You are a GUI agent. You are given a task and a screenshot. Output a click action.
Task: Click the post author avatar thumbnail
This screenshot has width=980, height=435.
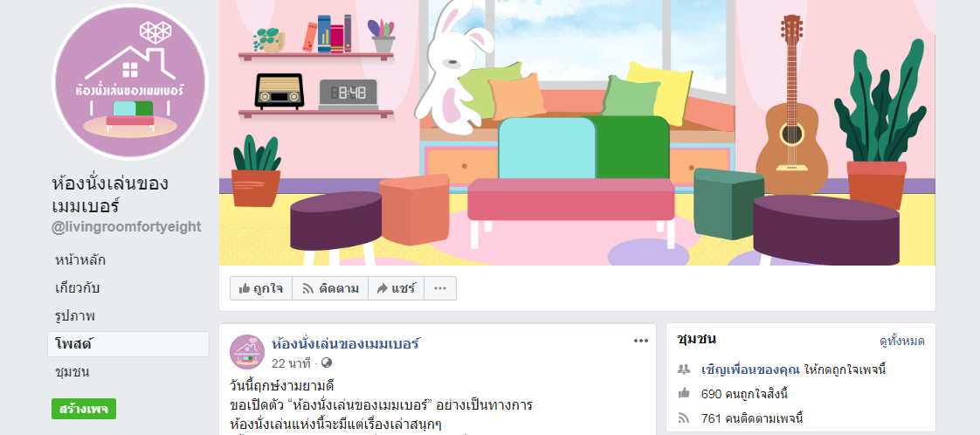tap(247, 352)
